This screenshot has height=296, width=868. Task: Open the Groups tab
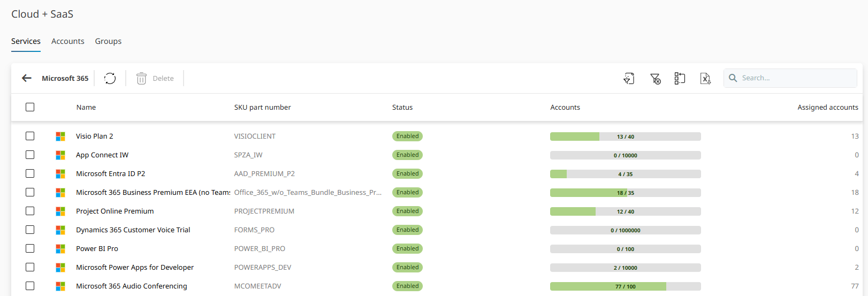click(108, 41)
